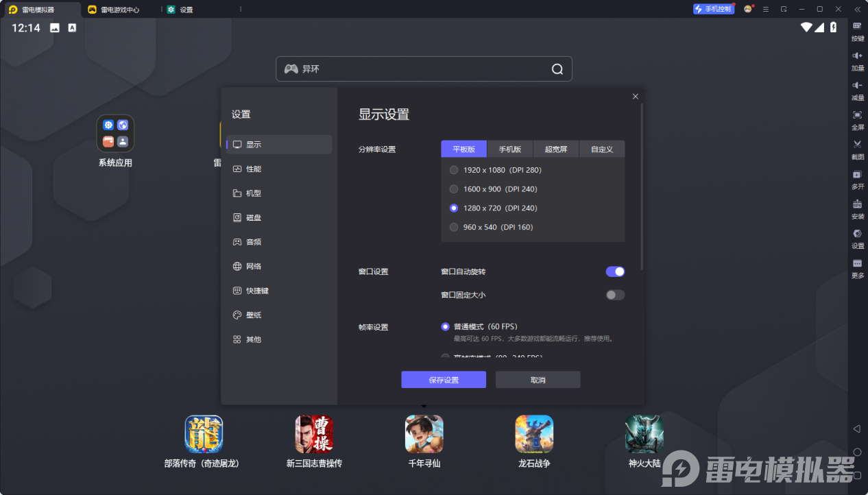Open the gallery icon in Android status bar
868x495 pixels.
tap(55, 28)
